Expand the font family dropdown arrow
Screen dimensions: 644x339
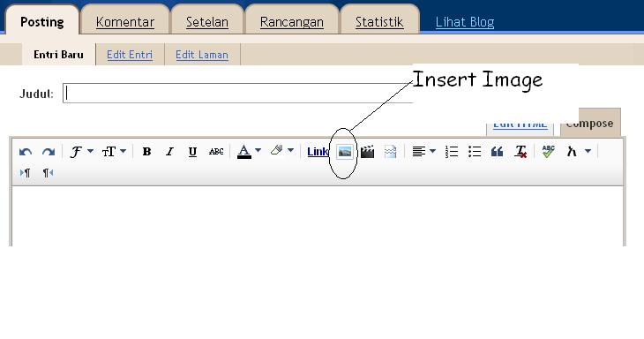(x=90, y=151)
